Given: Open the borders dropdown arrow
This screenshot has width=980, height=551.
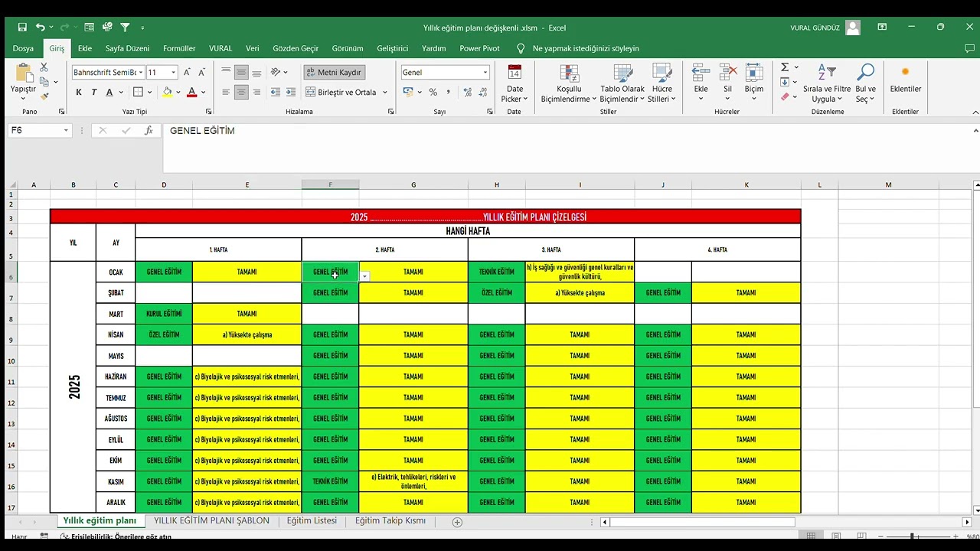Looking at the screenshot, I should click(150, 92).
